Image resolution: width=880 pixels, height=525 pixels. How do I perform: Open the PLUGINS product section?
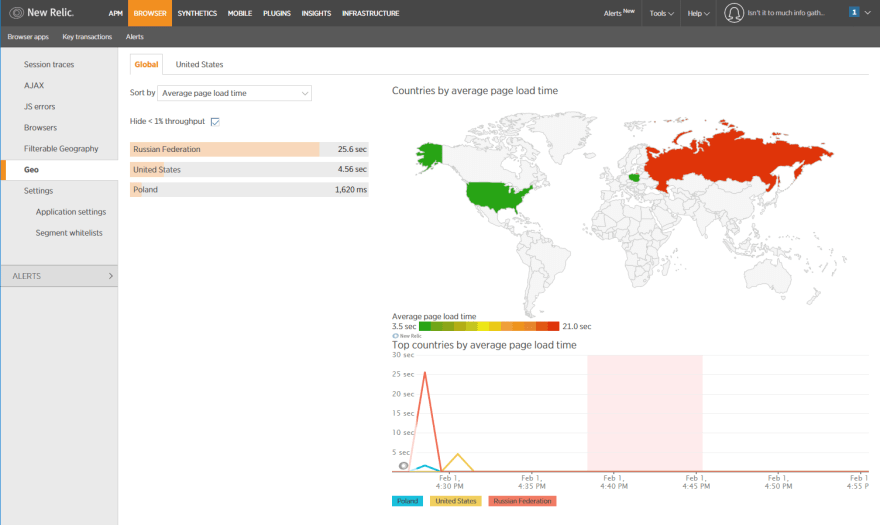[x=277, y=13]
